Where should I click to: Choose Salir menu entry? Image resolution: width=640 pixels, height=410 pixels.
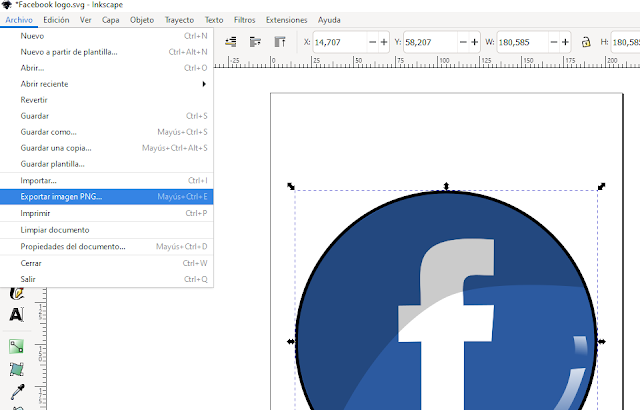[x=107, y=279]
